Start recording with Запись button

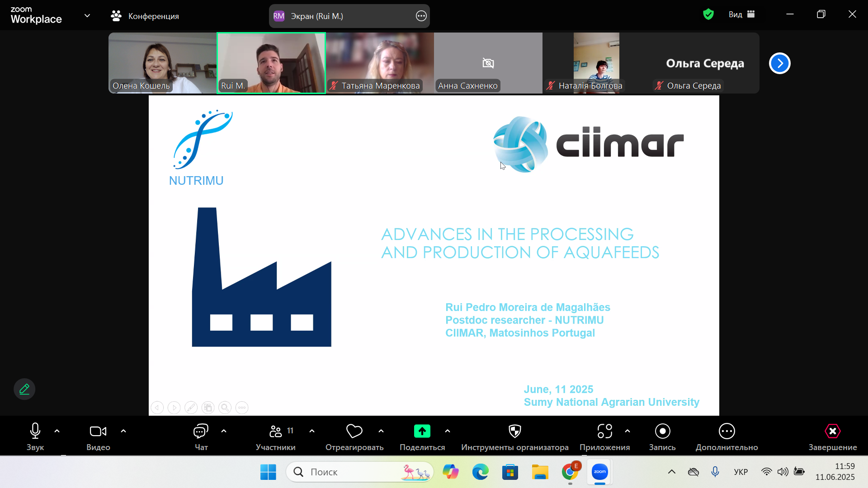(x=662, y=436)
